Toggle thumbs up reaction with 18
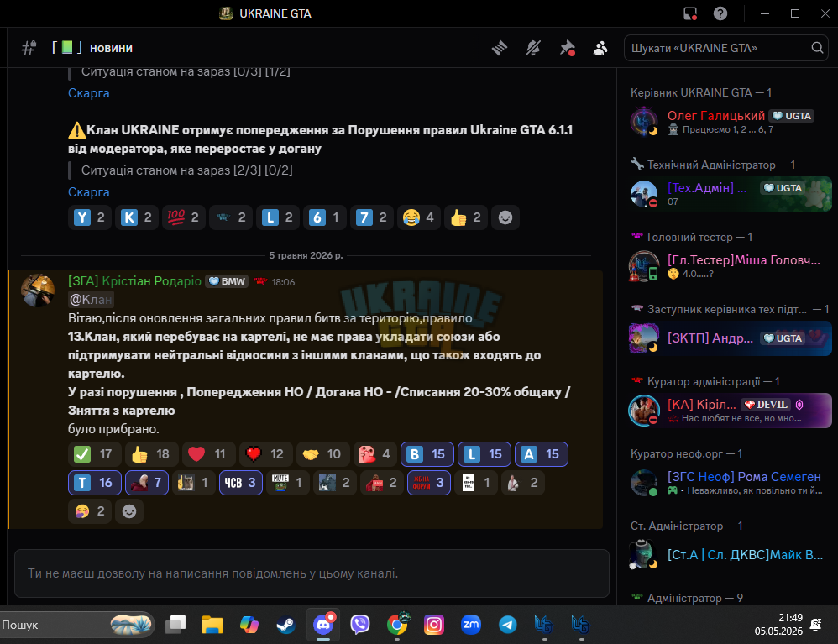Screen dimensions: 838x644 (151, 454)
